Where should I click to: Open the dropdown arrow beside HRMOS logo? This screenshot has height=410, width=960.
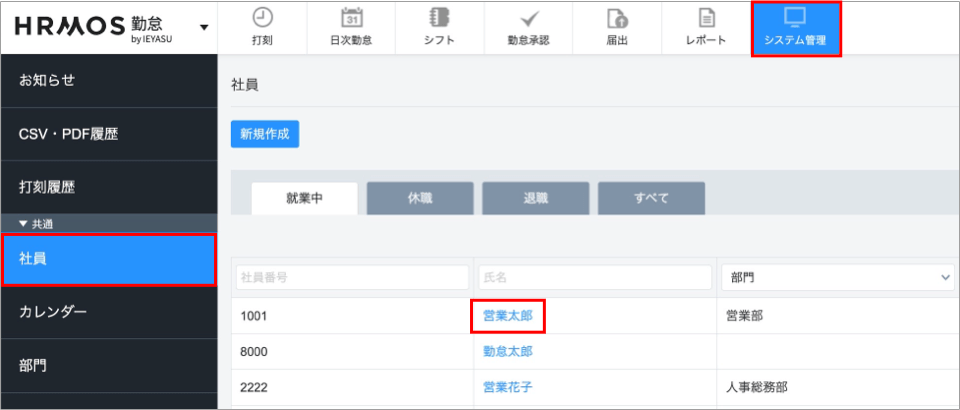pos(205,27)
